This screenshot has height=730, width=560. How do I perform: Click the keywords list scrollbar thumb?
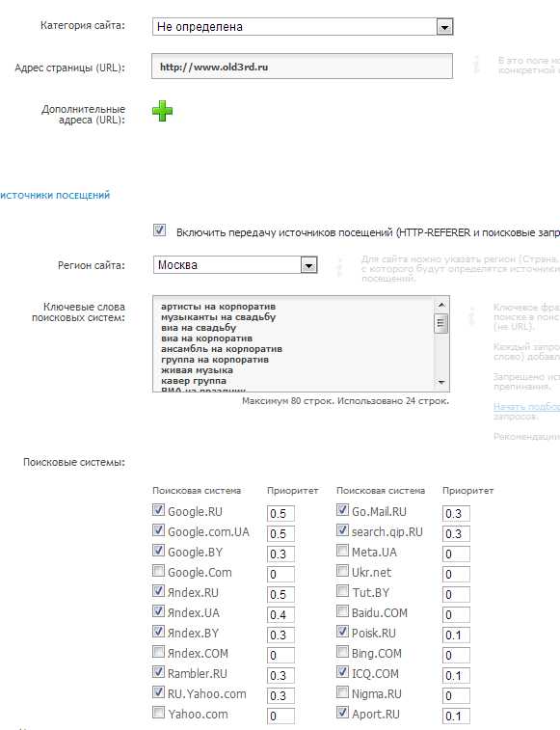click(441, 324)
